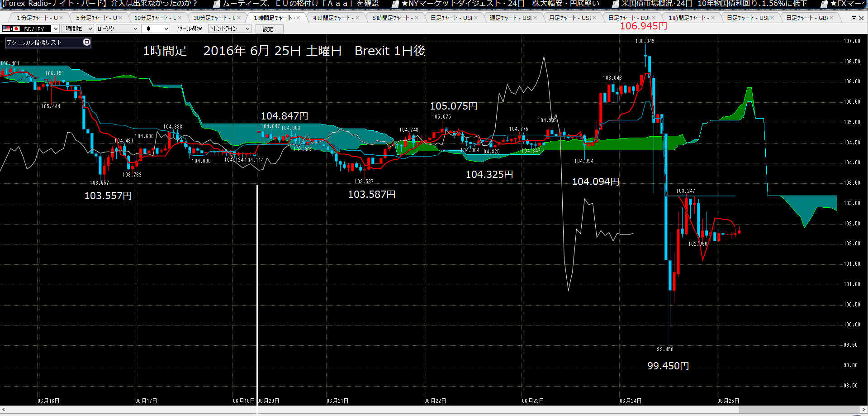Viewport: 868px width, 416px height.
Task: Click the 106.945円 high price annotation
Action: [x=643, y=26]
